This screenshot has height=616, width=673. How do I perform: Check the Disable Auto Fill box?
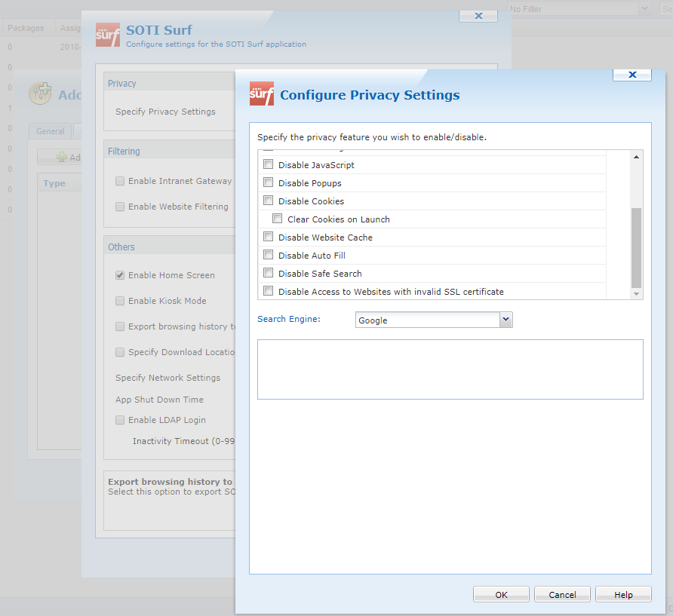pos(268,256)
